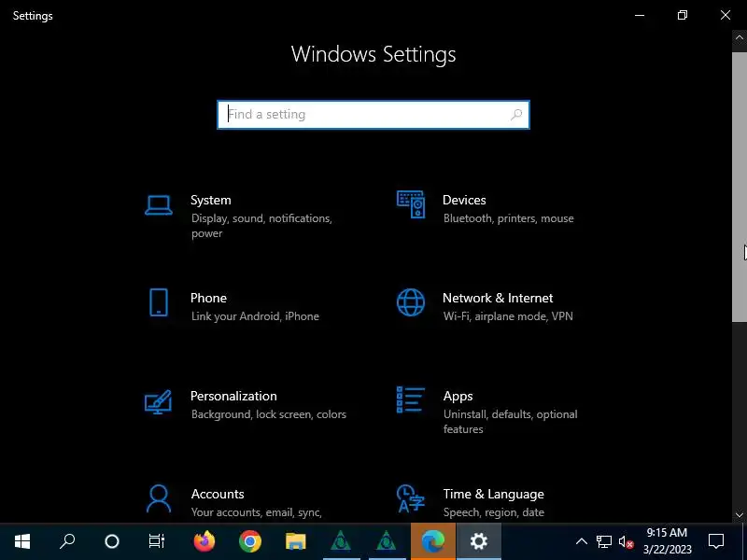
Task: Click 'Wi-Fi, airplane mode, VPN' description
Action: 508,316
